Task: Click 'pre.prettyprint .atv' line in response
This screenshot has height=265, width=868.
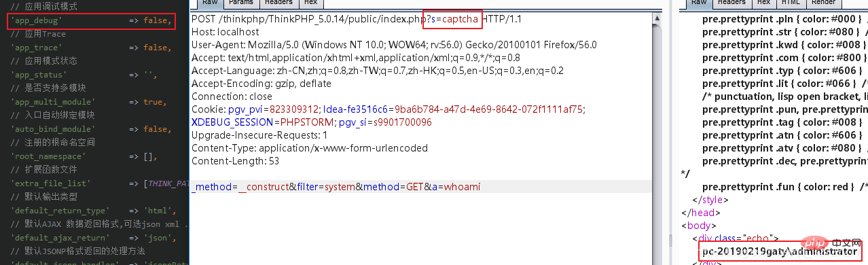Action: click(x=784, y=148)
